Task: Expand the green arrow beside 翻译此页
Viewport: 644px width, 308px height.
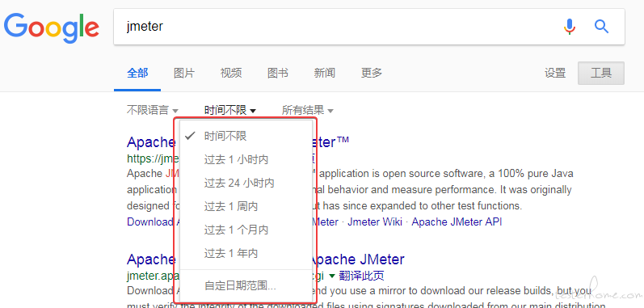Action: click(332, 275)
